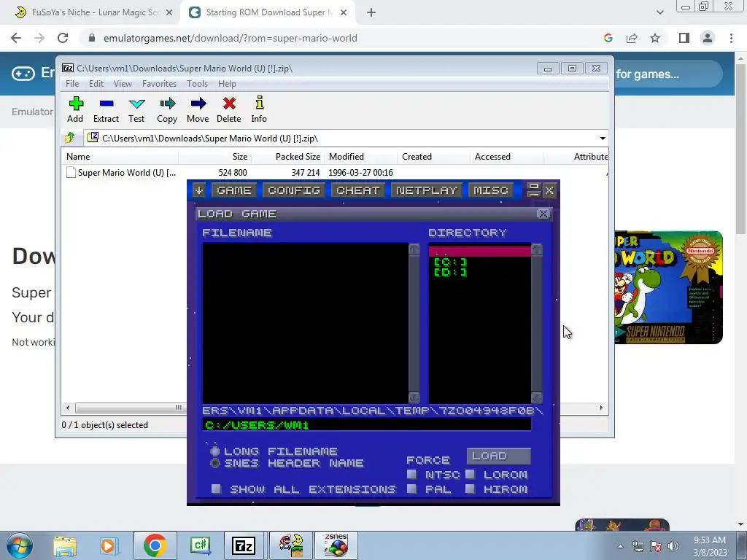This screenshot has width=747, height=560.
Task: Enable Show All Extensions checkbox
Action: pos(216,489)
